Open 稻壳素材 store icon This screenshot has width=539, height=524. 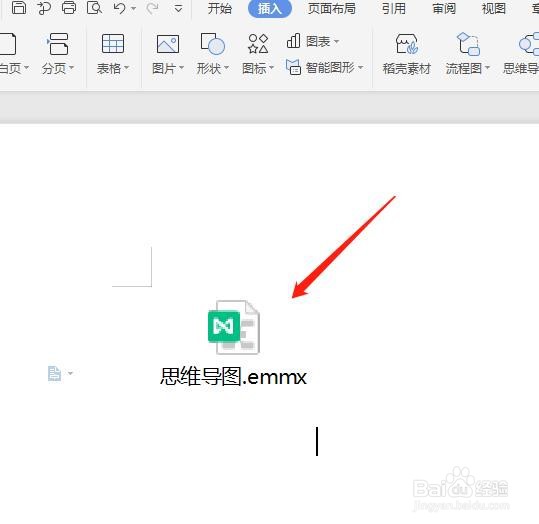click(407, 44)
